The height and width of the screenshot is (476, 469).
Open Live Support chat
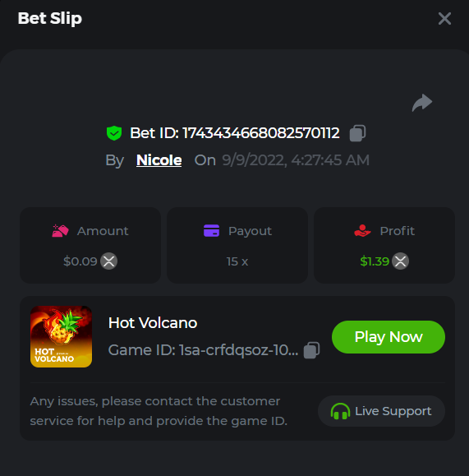[x=381, y=411]
